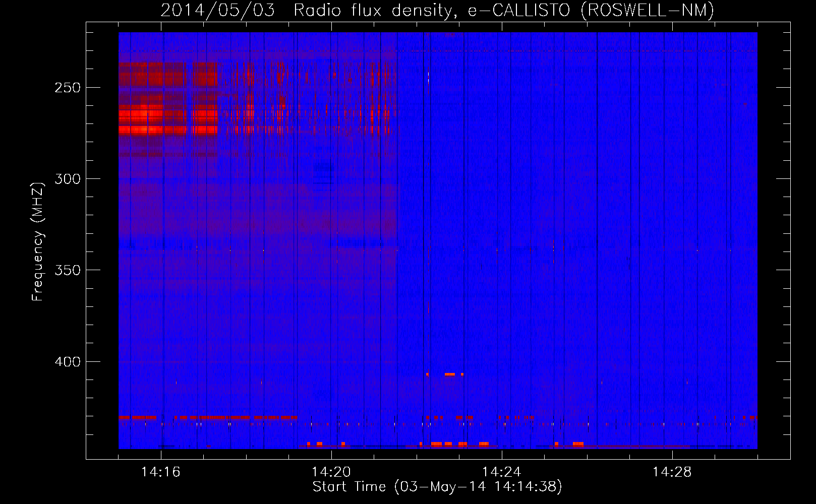
Task: Click the Start Time axis caption
Action: 437,487
